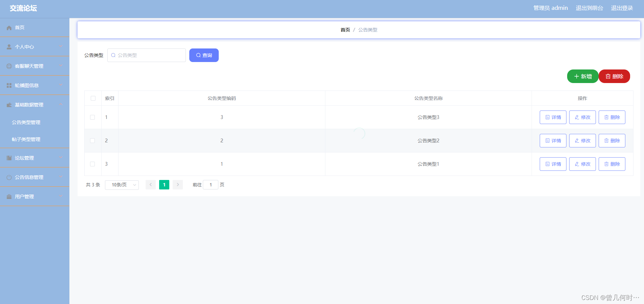644x304 pixels.
Task: Toggle the select-all checkbox in table header
Action: 93,98
